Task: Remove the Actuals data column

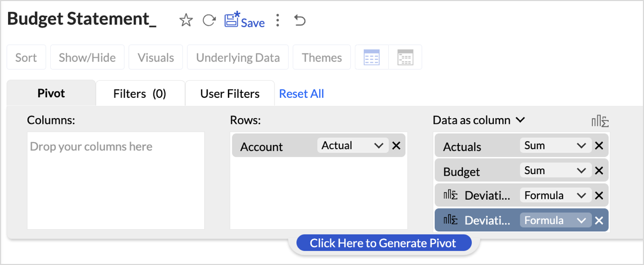Action: coord(599,146)
